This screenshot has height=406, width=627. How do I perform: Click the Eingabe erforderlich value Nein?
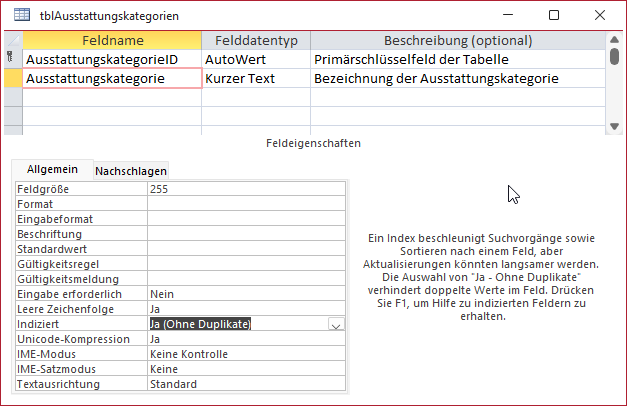[x=246, y=294]
